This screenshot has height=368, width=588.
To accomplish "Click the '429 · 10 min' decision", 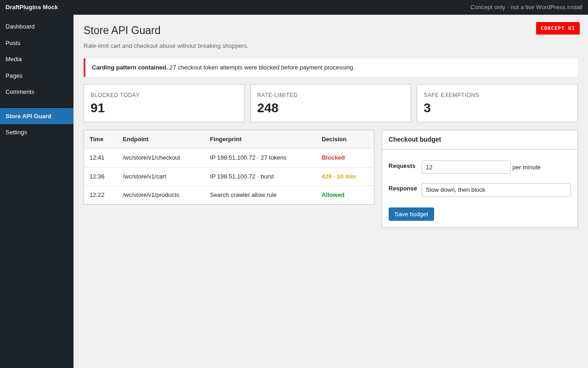I will 339,177.
